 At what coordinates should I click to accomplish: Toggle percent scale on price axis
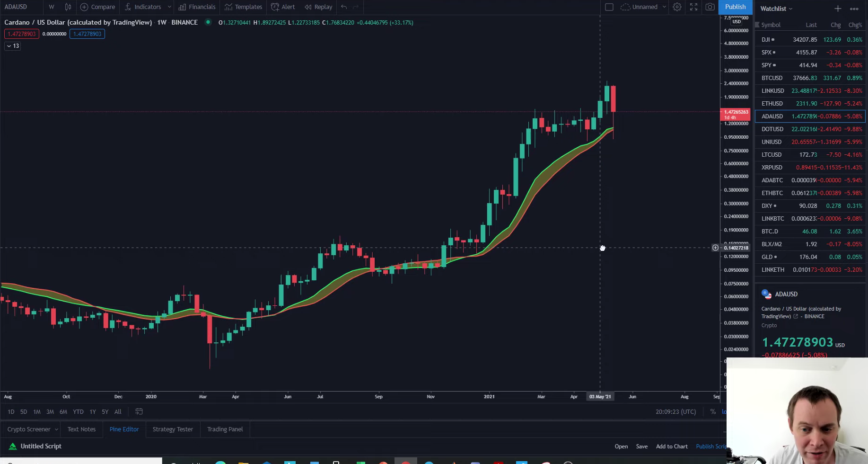713,411
